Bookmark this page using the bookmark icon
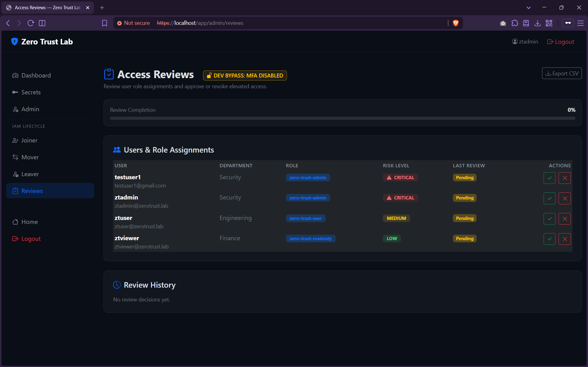 104,23
